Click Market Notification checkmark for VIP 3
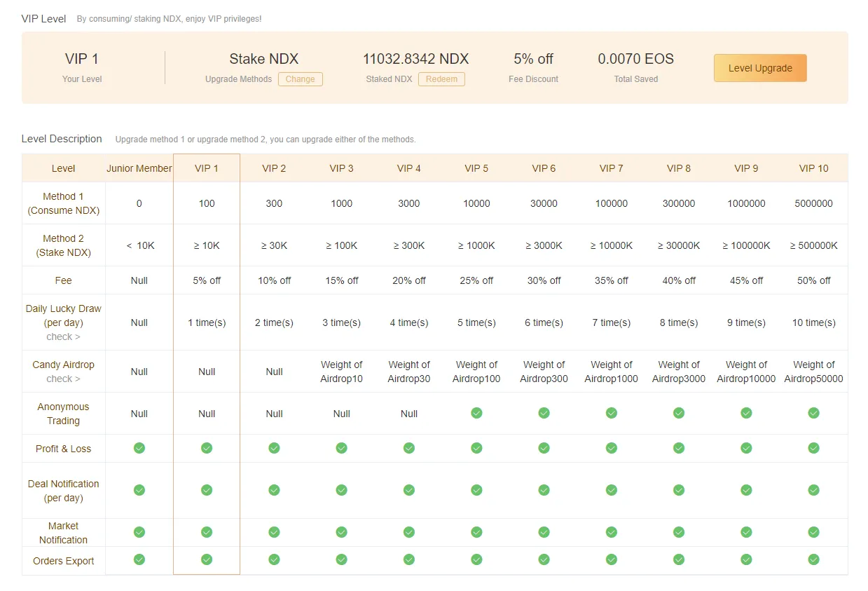The height and width of the screenshot is (591, 868). (x=341, y=532)
